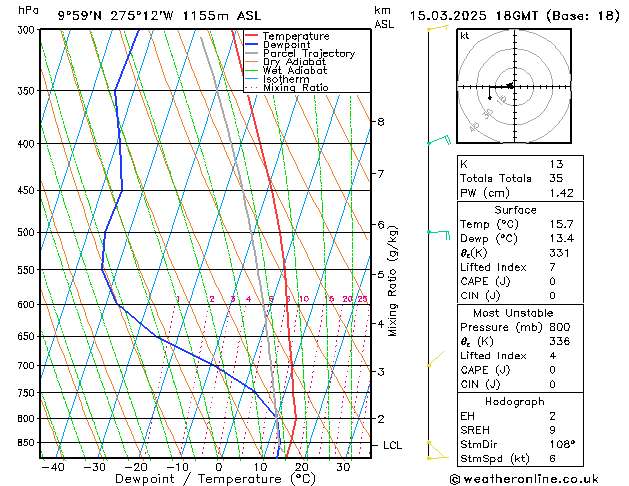Click the Most Unstable section header
The image size is (629, 486).
pos(515,313)
